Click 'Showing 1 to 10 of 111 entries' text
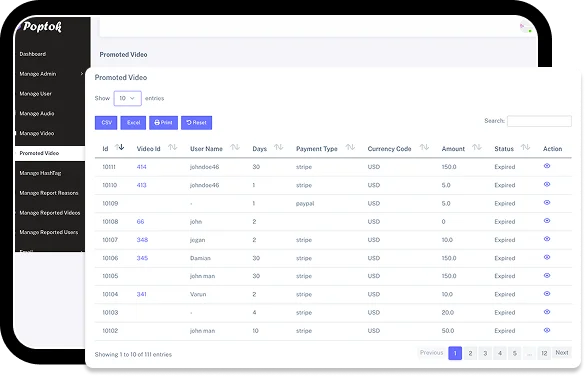The width and height of the screenshot is (585, 376). pos(133,354)
